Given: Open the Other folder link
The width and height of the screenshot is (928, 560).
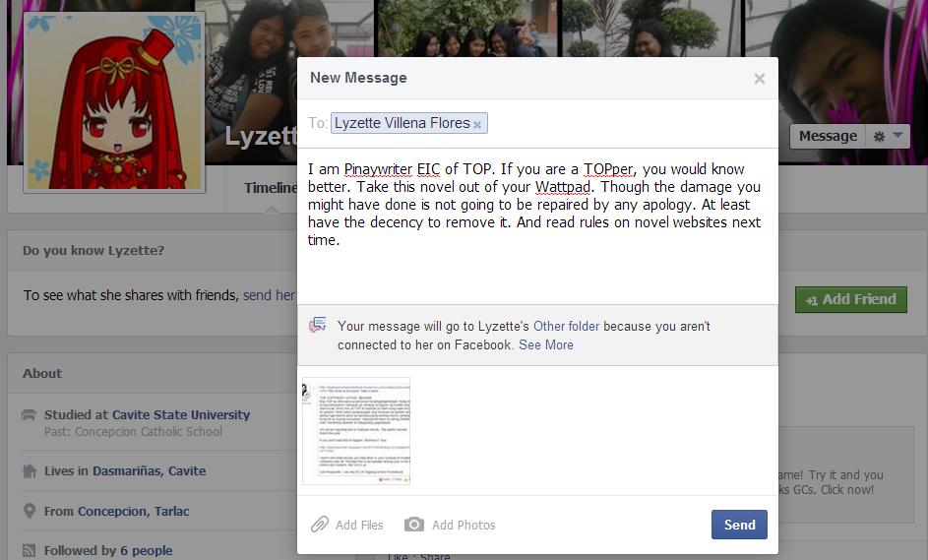Looking at the screenshot, I should click(566, 326).
